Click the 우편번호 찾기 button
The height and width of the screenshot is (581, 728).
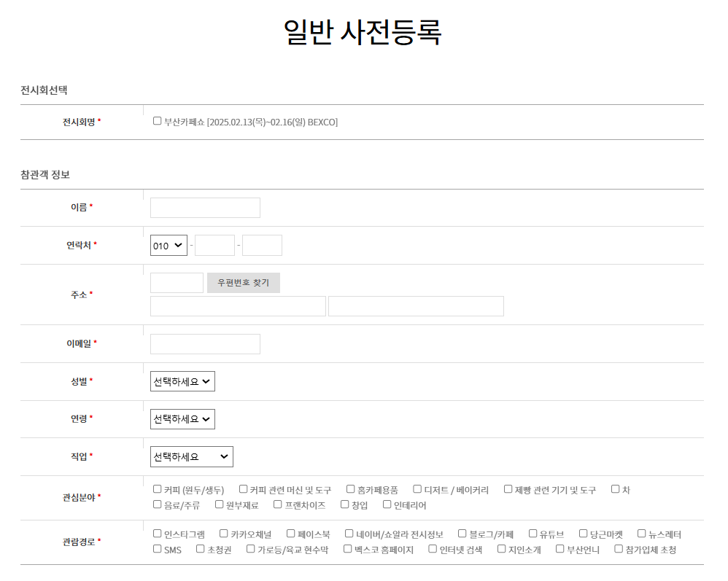point(243,283)
